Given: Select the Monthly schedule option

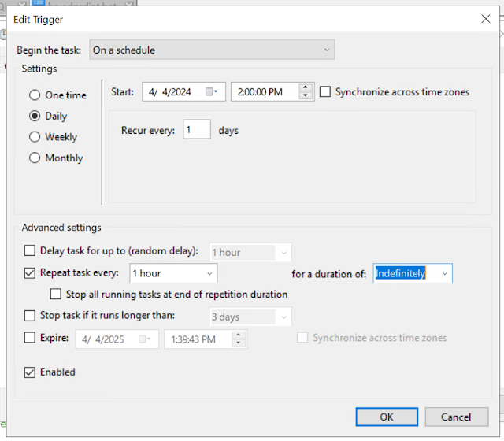Looking at the screenshot, I should click(x=35, y=158).
